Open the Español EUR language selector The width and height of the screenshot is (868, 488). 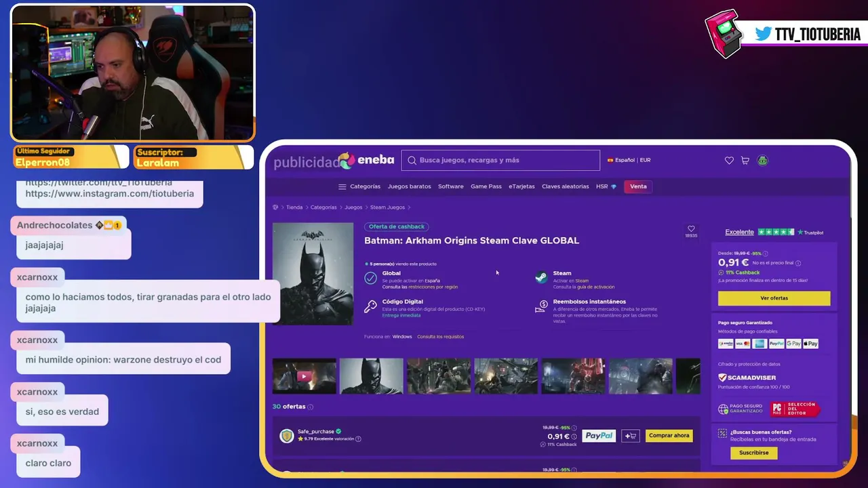(629, 161)
